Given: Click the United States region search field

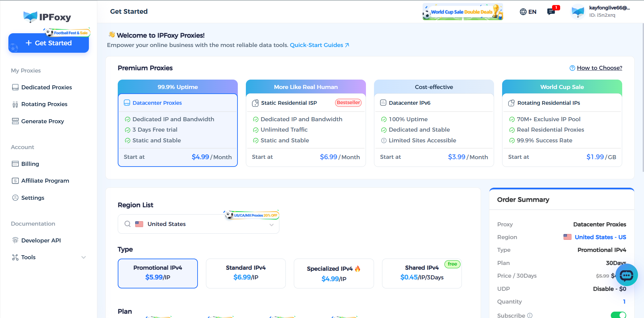Looking at the screenshot, I should (199, 224).
